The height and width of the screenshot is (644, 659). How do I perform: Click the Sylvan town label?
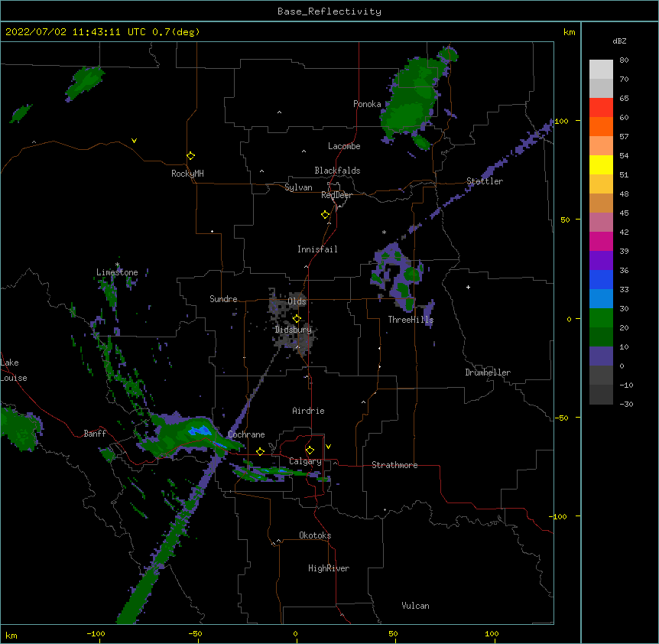(298, 187)
